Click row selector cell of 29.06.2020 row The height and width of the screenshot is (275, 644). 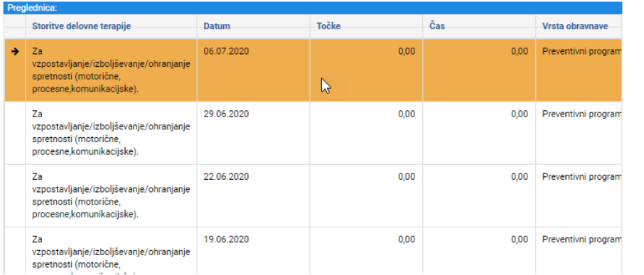coord(15,133)
